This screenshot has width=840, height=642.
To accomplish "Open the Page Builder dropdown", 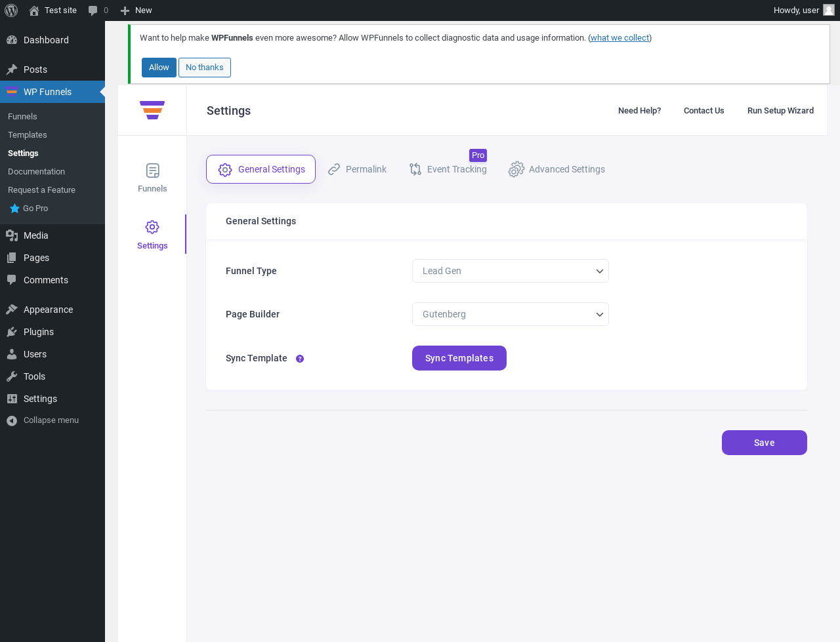I will [511, 314].
